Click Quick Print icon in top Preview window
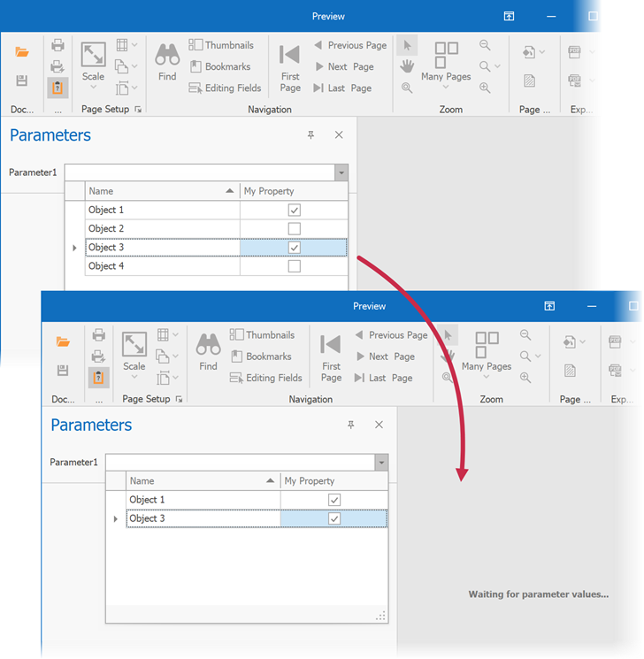This screenshot has width=644, height=659. [x=57, y=66]
